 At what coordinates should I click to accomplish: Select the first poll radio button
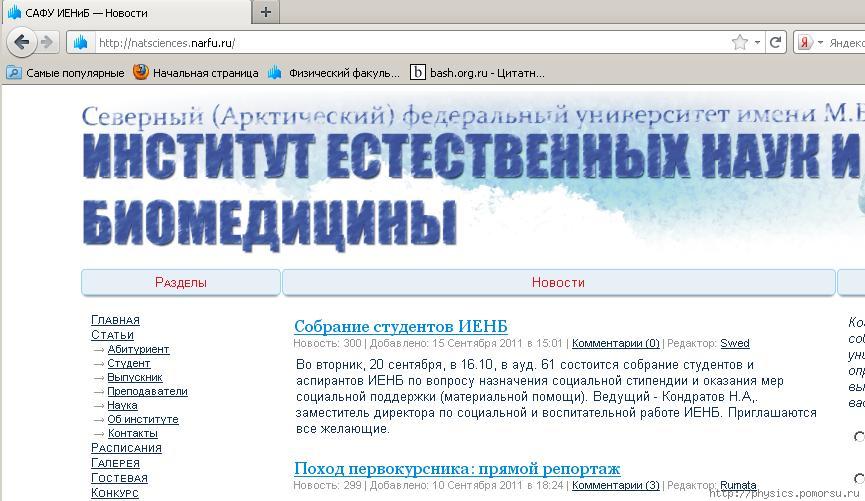(858, 437)
